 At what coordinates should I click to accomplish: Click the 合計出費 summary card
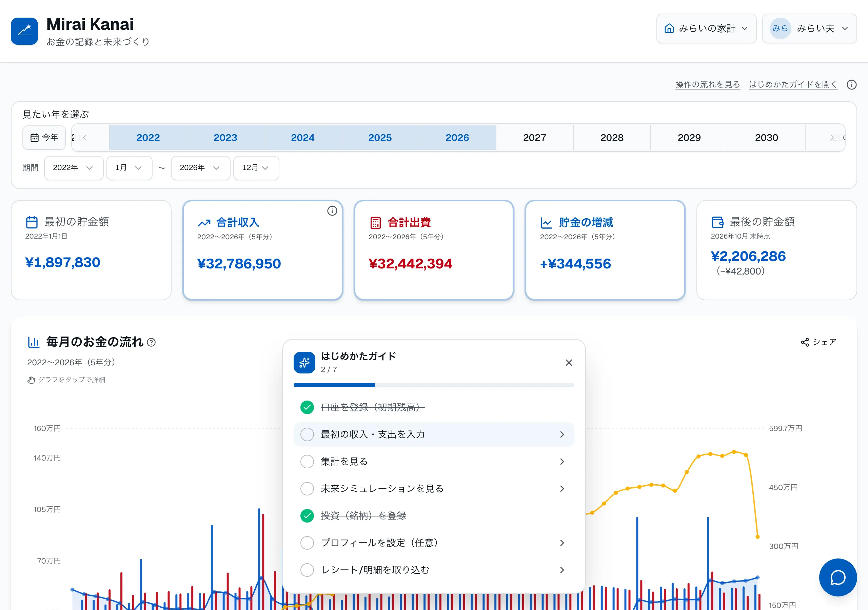pyautogui.click(x=434, y=250)
